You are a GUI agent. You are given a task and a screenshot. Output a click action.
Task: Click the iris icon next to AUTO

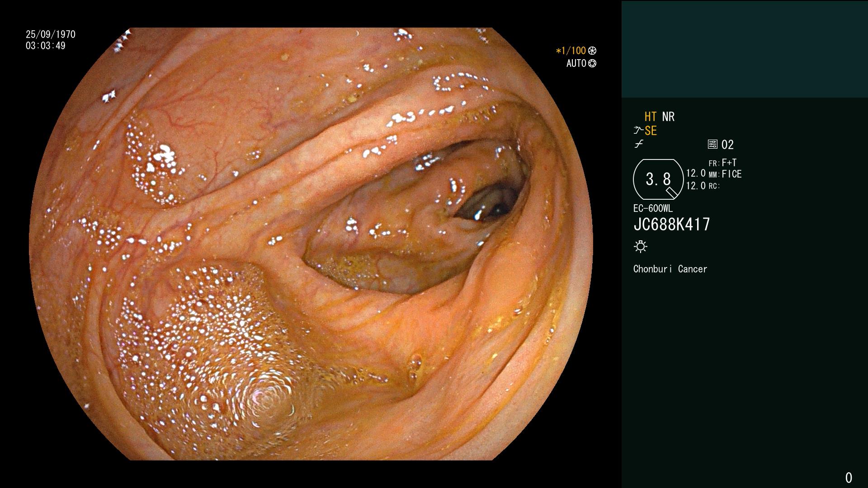pyautogui.click(x=592, y=63)
